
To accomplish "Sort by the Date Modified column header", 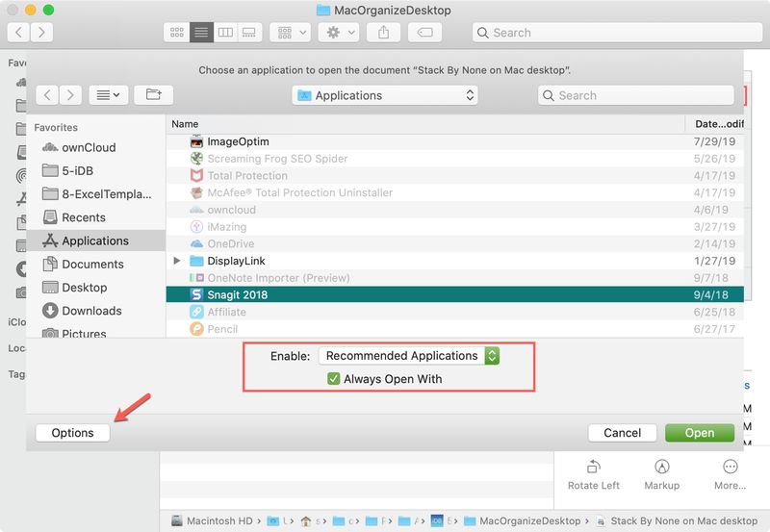I will [714, 124].
